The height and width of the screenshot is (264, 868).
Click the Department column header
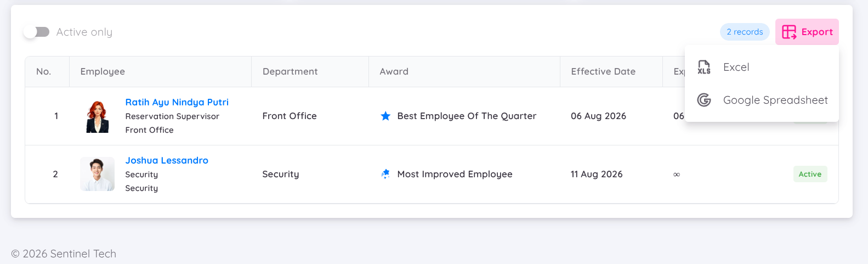pyautogui.click(x=290, y=71)
